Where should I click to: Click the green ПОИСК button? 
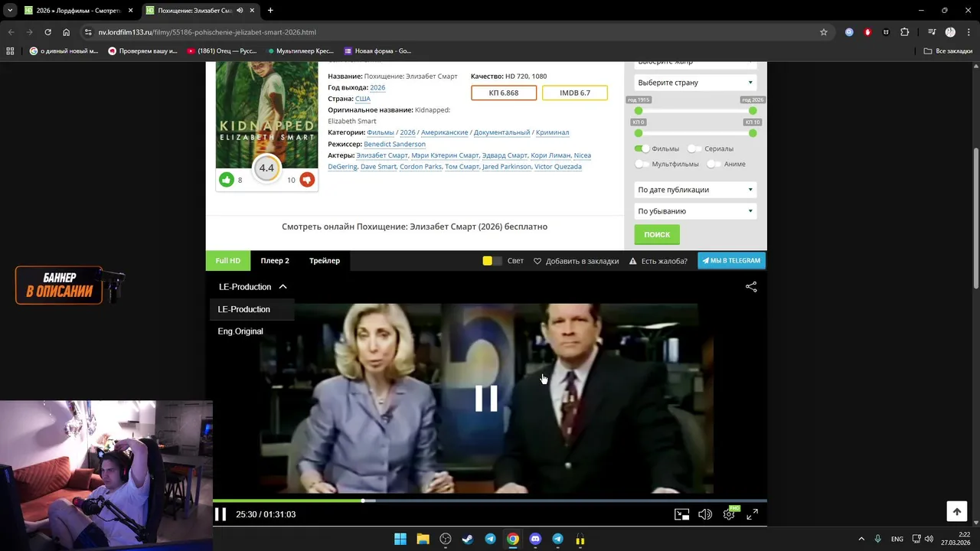coord(657,234)
